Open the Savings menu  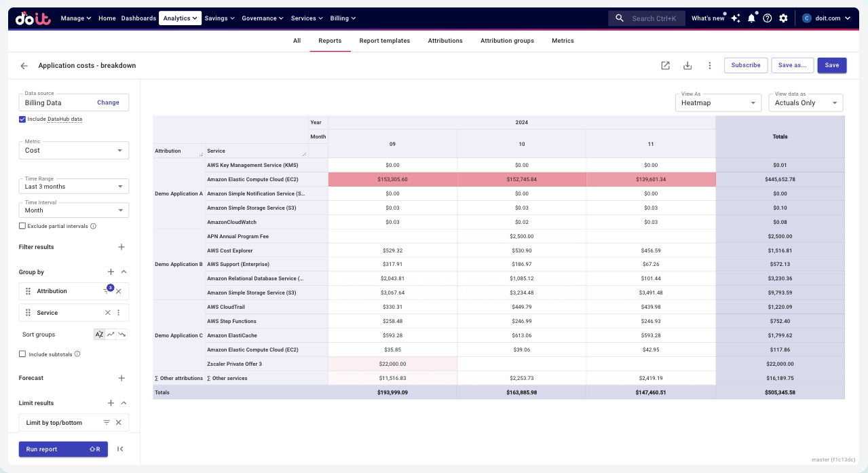pos(219,18)
